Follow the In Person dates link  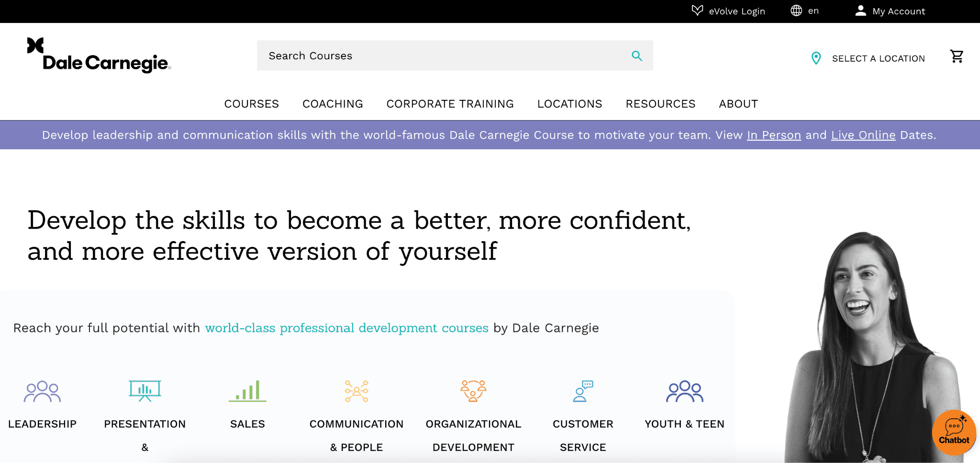[x=774, y=135]
